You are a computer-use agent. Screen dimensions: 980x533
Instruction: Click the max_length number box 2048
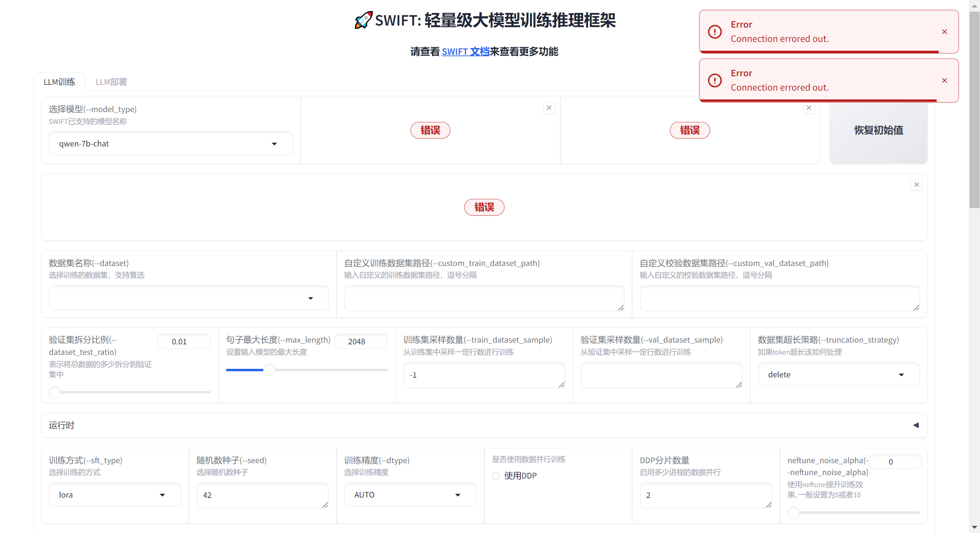tap(361, 341)
